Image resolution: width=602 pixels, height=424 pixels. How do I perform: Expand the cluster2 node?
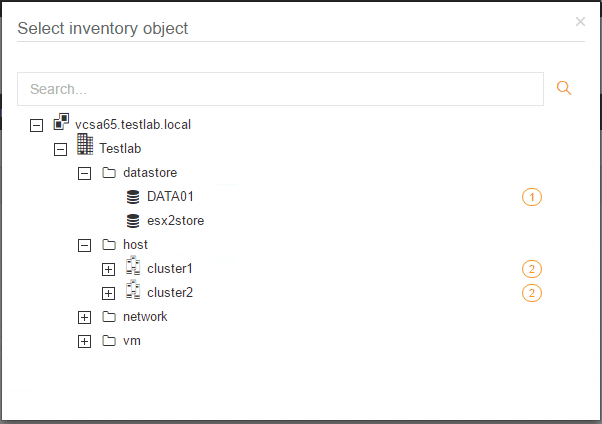click(109, 293)
